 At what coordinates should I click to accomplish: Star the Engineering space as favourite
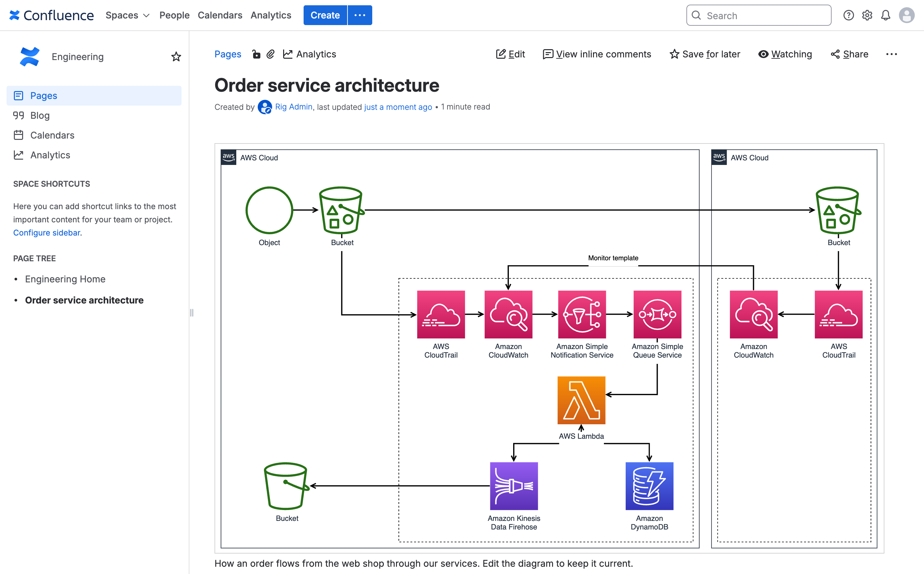point(176,56)
